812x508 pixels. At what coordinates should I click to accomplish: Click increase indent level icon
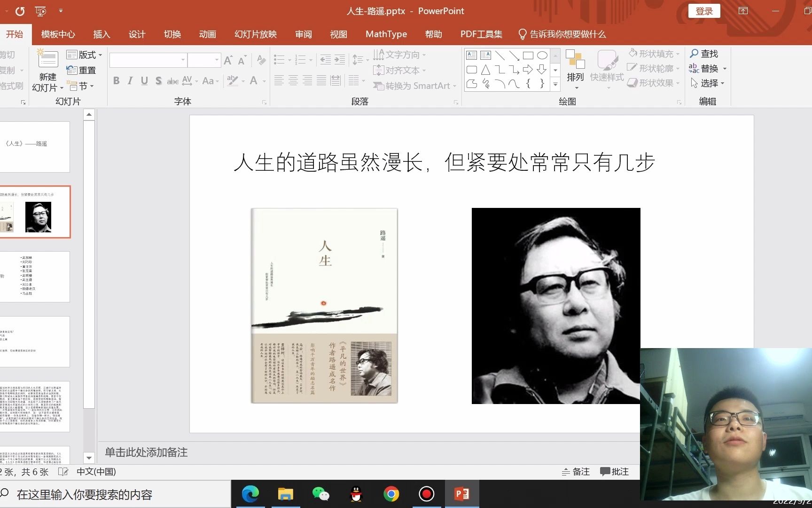pos(339,60)
